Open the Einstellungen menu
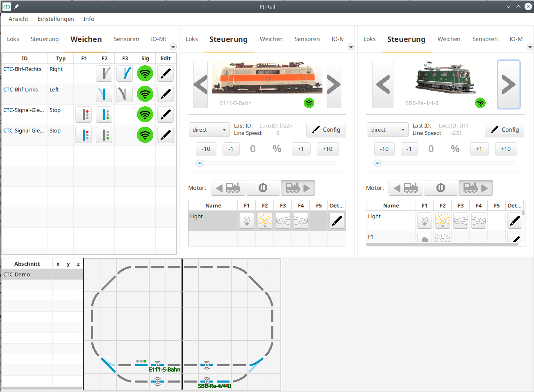Image resolution: width=534 pixels, height=392 pixels. tap(56, 19)
